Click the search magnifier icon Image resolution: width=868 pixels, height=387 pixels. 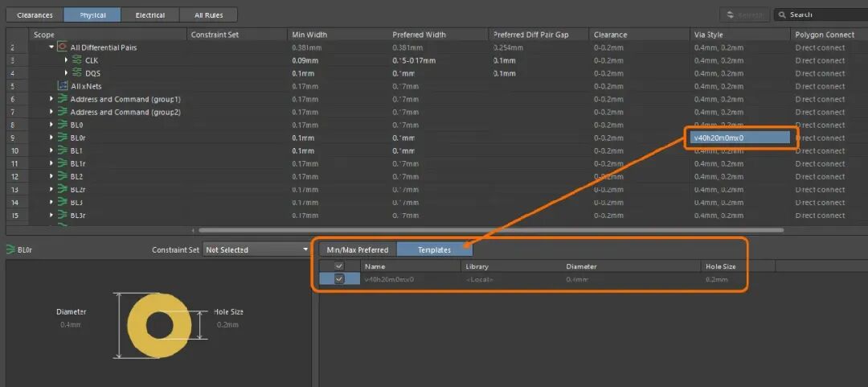pyautogui.click(x=782, y=14)
